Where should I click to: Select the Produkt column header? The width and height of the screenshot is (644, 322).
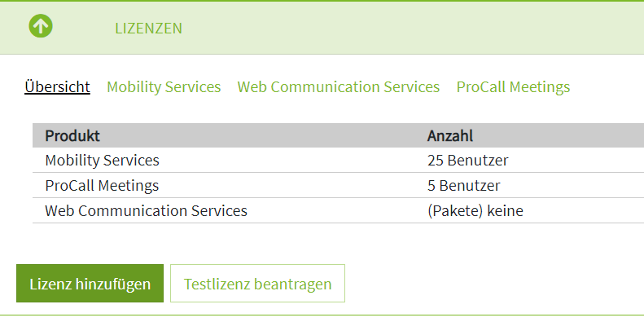[72, 135]
